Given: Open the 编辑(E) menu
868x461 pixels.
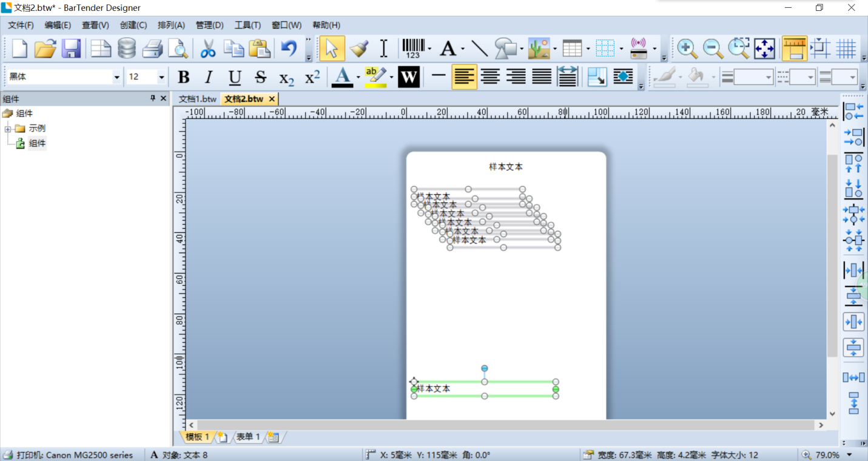Looking at the screenshot, I should click(58, 25).
